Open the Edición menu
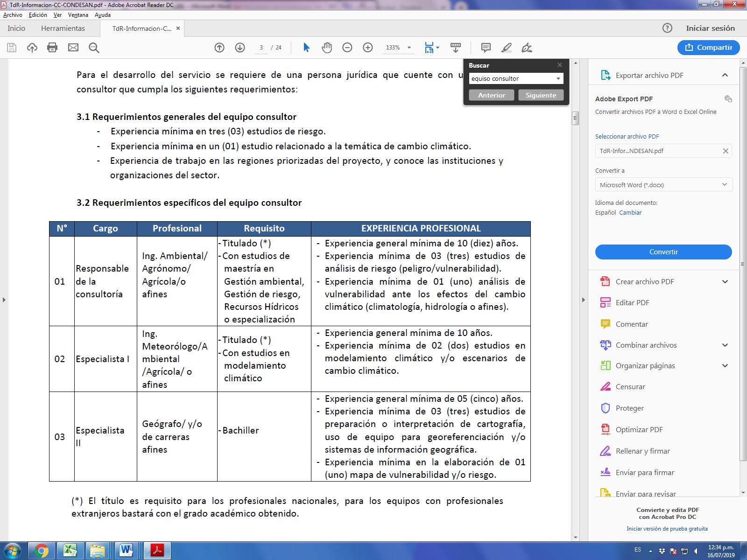This screenshot has height=560, width=747. pos(38,15)
